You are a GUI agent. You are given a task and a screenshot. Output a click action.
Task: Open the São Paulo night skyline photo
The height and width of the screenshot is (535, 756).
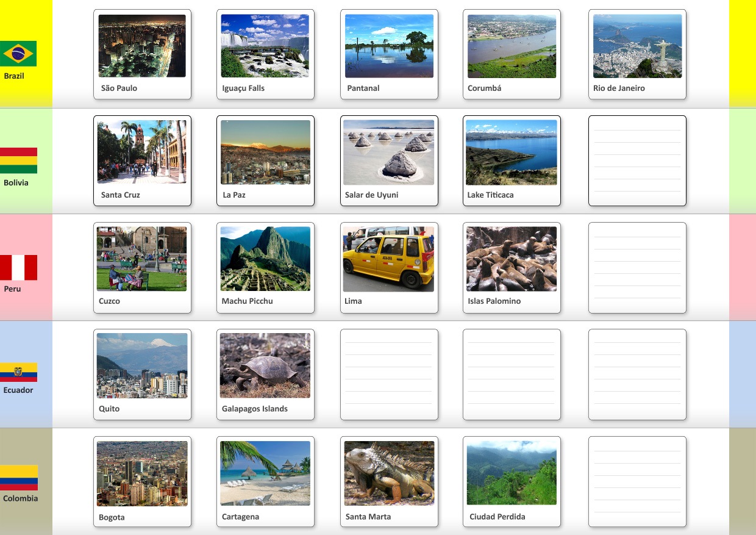click(142, 46)
